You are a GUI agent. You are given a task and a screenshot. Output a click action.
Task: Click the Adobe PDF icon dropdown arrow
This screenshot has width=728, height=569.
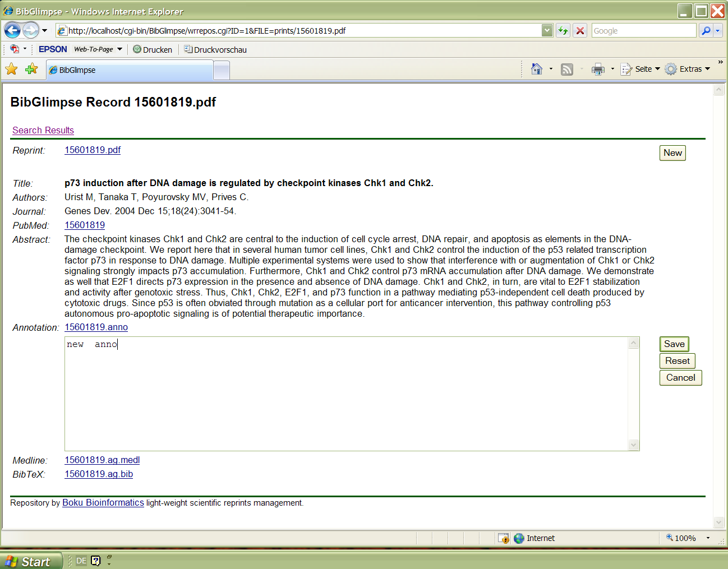click(25, 49)
